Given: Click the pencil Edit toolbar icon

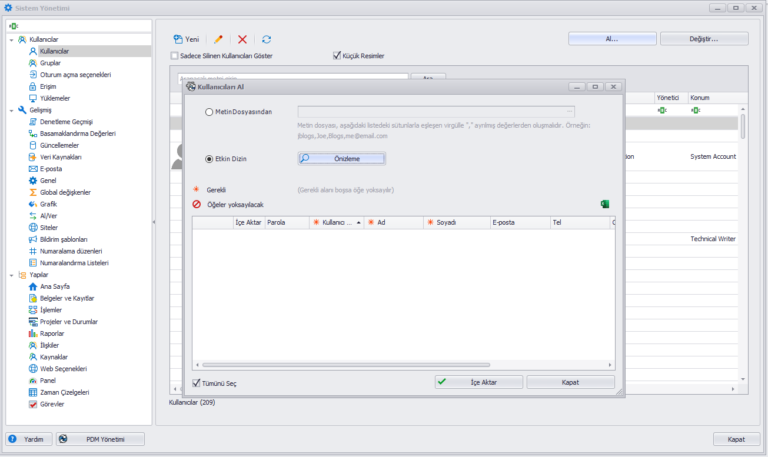Looking at the screenshot, I should coord(218,39).
